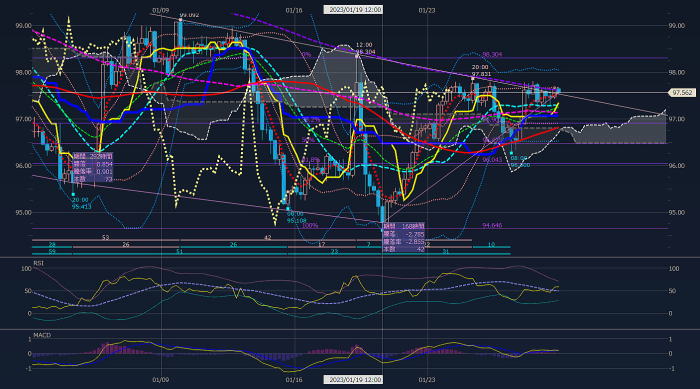700x389 pixels.
Task: Click 98.00 on the right price axis
Action: click(676, 72)
